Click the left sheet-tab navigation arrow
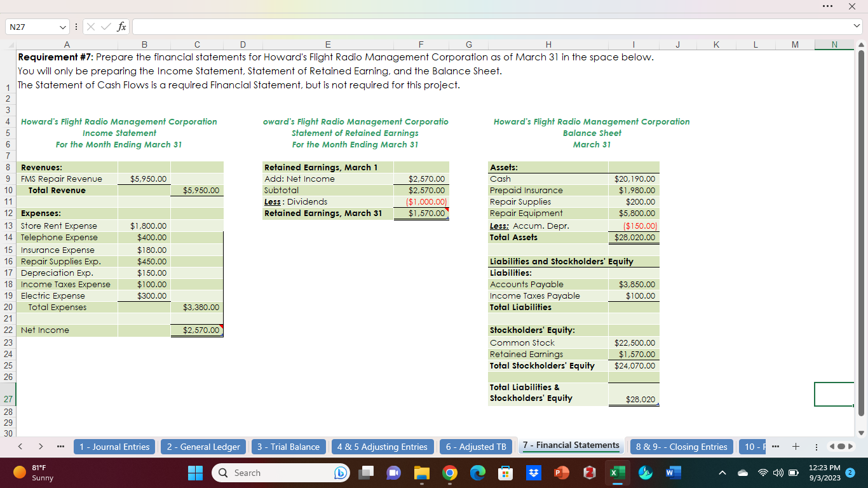The height and width of the screenshot is (488, 868). coord(19,447)
